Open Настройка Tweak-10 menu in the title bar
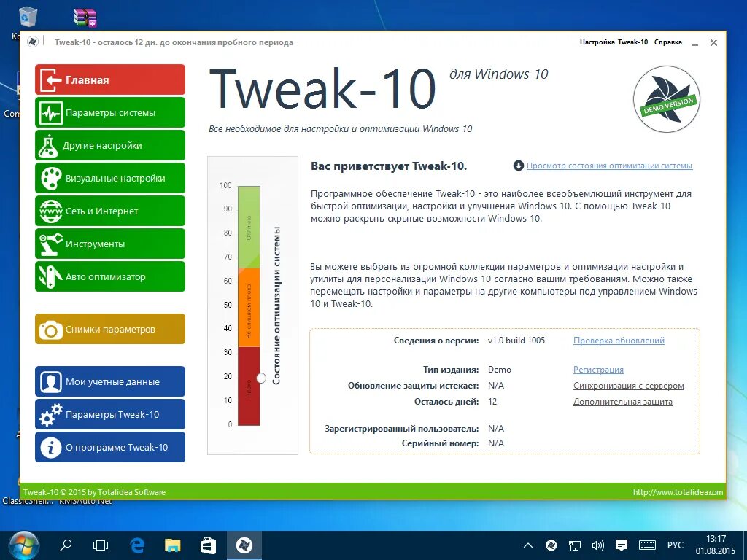747x560 pixels. pos(614,42)
